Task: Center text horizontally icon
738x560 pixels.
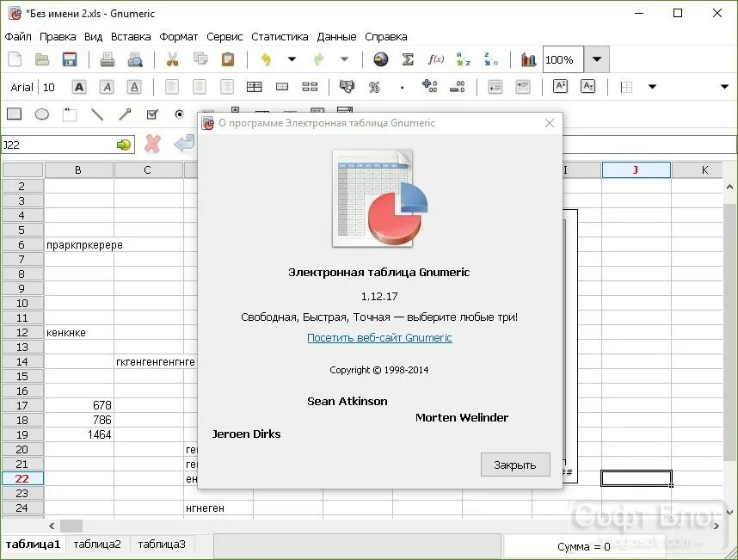Action: coord(200,87)
